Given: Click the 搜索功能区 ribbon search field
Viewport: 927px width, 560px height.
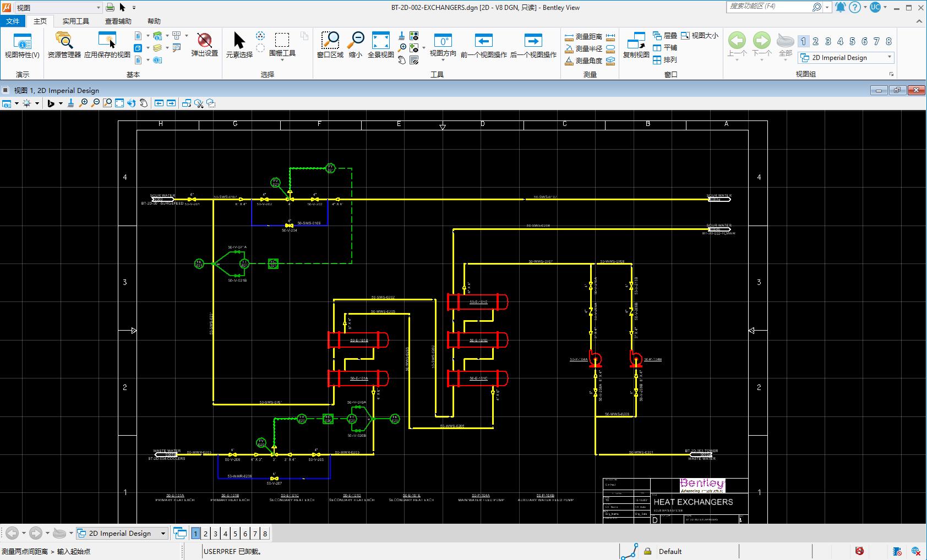Looking at the screenshot, I should 768,7.
